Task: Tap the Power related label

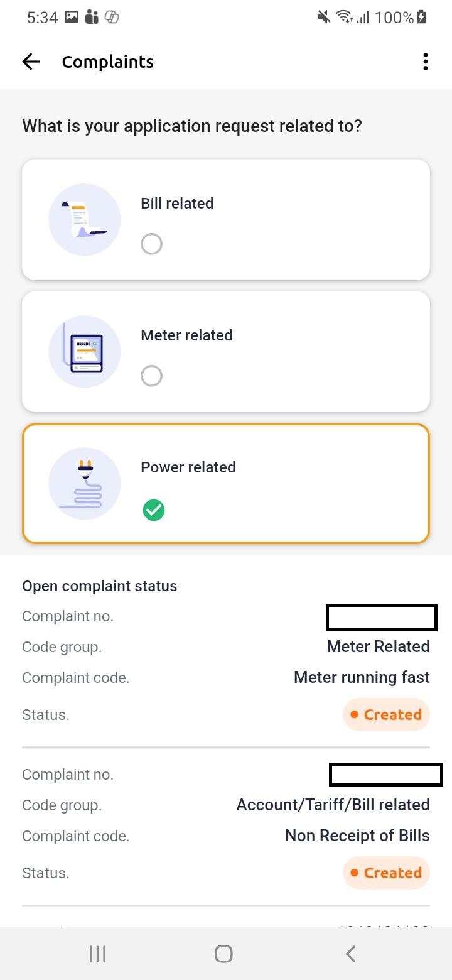Action: (x=188, y=467)
